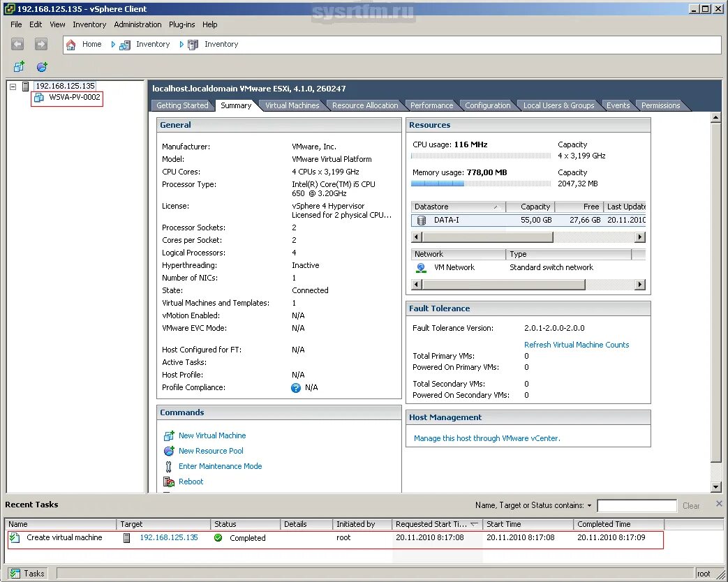Click the Clear button beside the filter field
The width and height of the screenshot is (728, 582).
(x=691, y=506)
